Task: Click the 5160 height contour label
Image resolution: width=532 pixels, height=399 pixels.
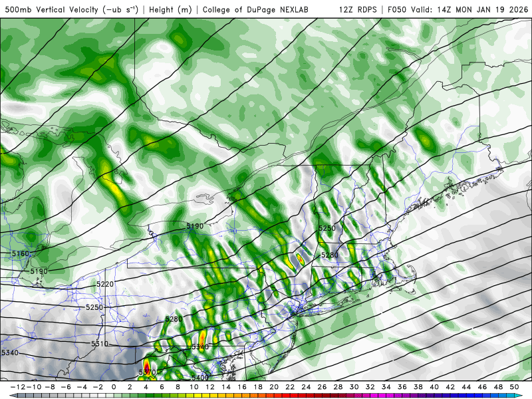Action: coord(21,254)
